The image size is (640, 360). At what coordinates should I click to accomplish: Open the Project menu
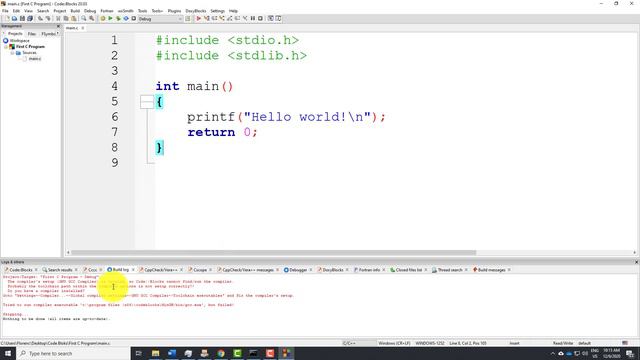tap(60, 11)
